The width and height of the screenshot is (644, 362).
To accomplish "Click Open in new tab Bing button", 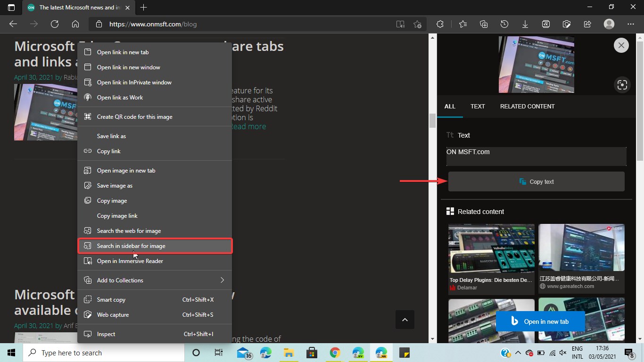I will pos(540,321).
